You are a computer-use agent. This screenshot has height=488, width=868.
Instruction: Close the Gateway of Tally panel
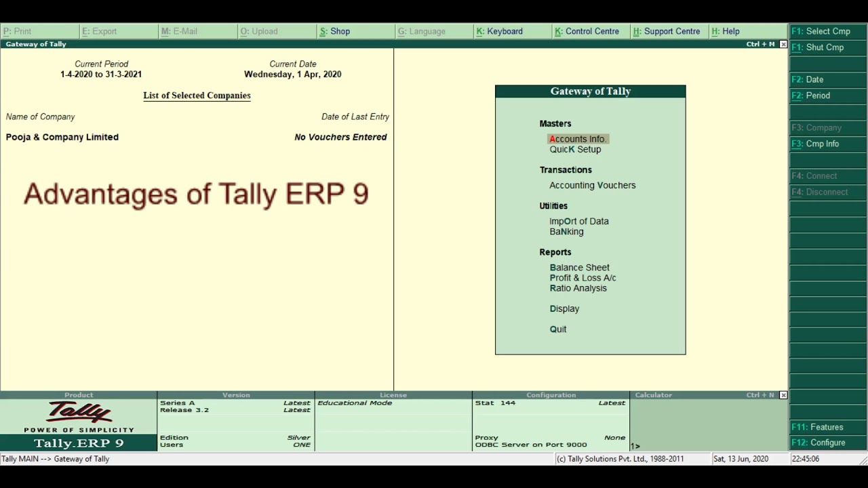tap(783, 44)
